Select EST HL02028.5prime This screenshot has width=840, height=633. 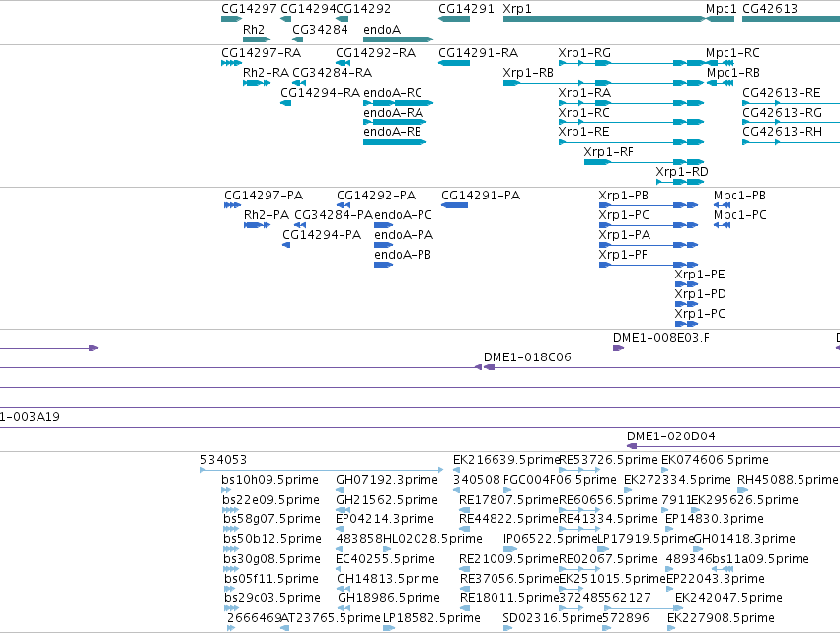pos(433,539)
